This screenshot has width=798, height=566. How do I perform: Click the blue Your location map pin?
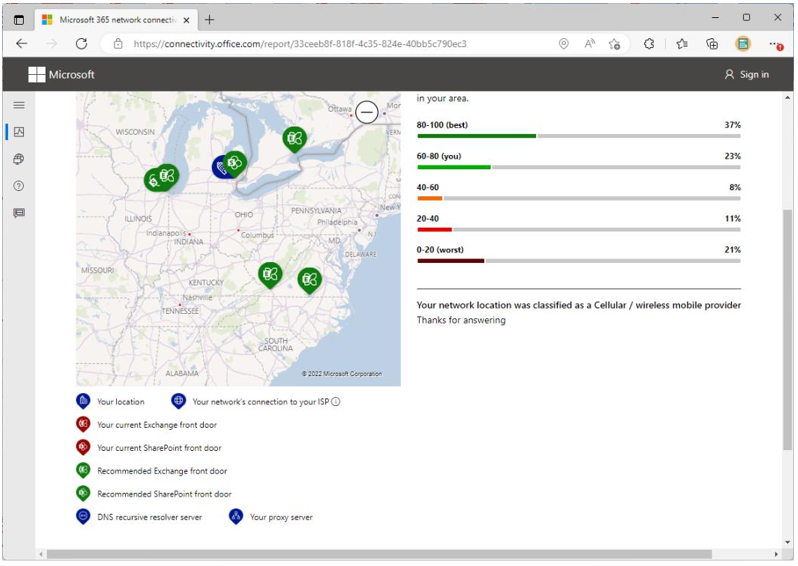pyautogui.click(x=219, y=167)
